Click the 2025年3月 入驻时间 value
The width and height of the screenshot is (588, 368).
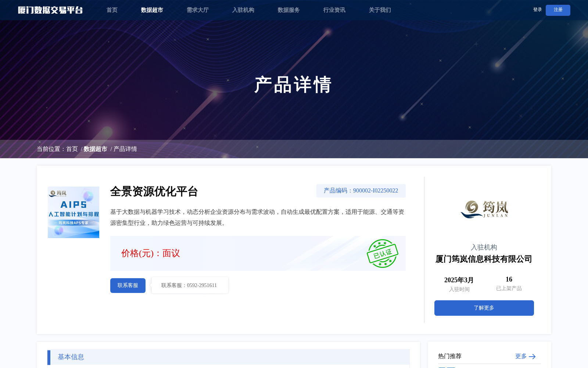[459, 280]
